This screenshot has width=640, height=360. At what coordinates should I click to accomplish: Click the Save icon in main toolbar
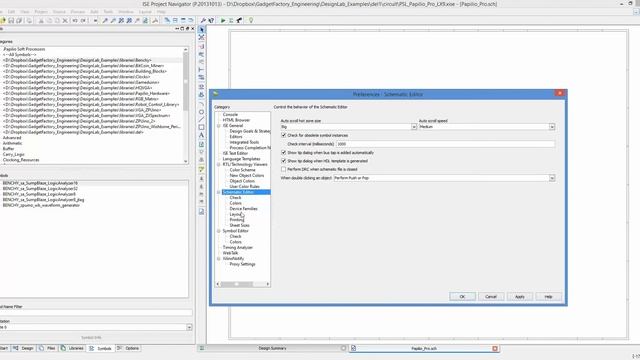pos(11,20)
